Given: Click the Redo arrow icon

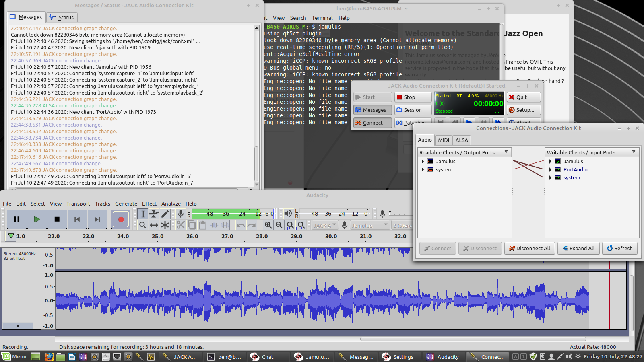Looking at the screenshot, I should [x=252, y=225].
